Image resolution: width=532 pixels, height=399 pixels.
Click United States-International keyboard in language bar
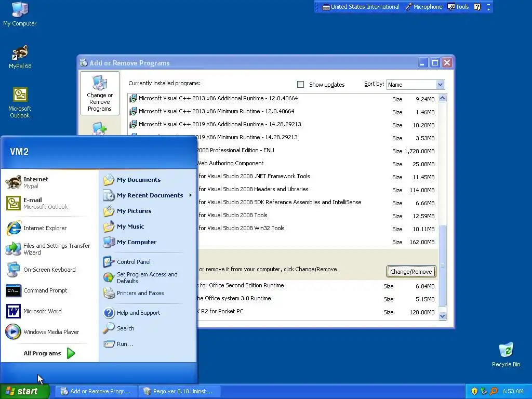(361, 7)
